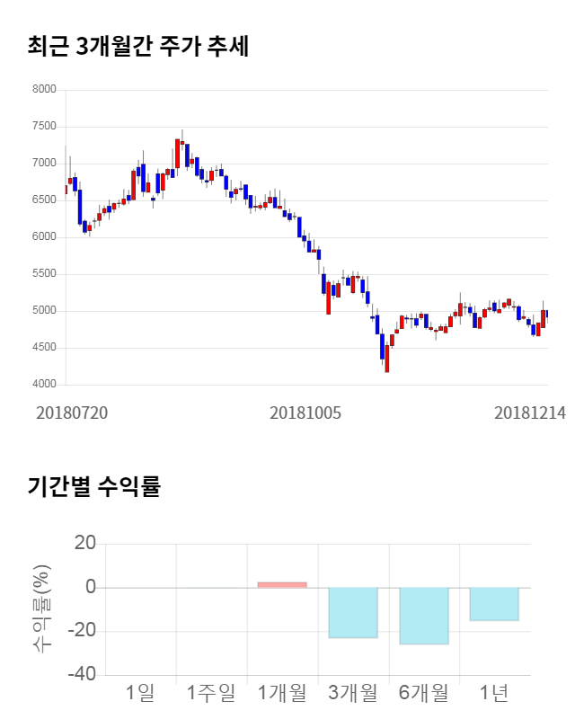Click the 20180720 start date label
The width and height of the screenshot is (575, 728).
[x=72, y=413]
